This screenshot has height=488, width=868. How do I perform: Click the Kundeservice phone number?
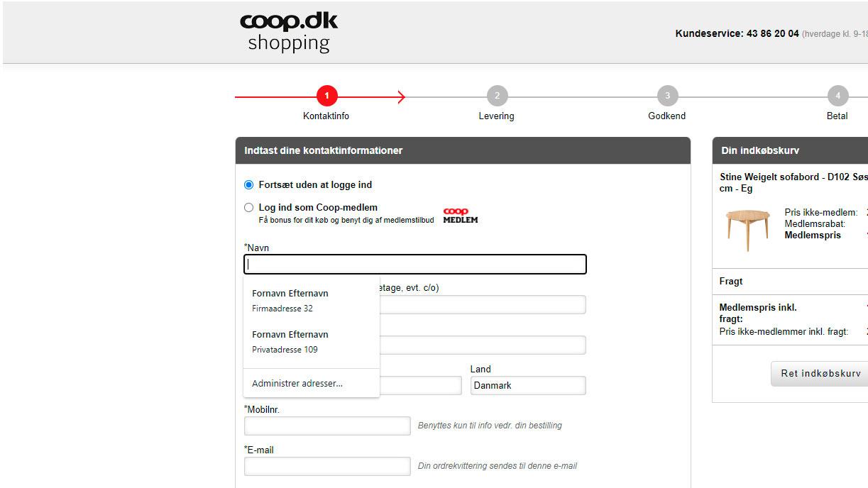click(x=773, y=33)
